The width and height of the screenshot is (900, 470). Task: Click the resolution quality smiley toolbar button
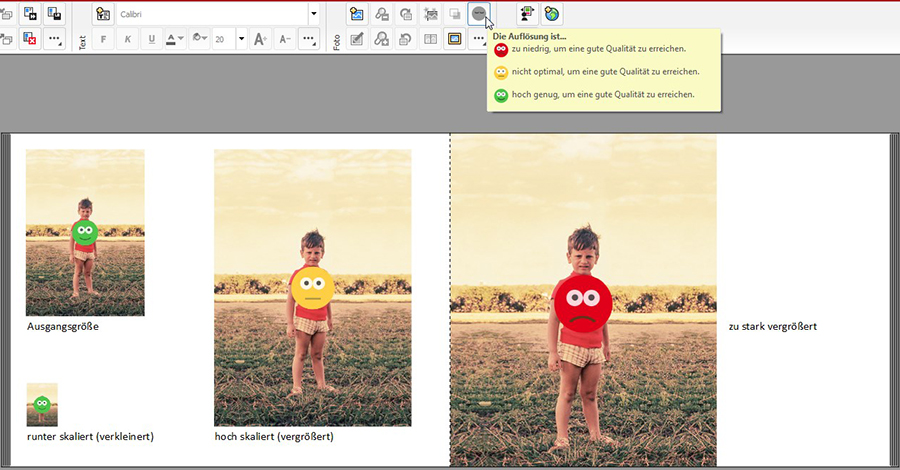coord(479,14)
